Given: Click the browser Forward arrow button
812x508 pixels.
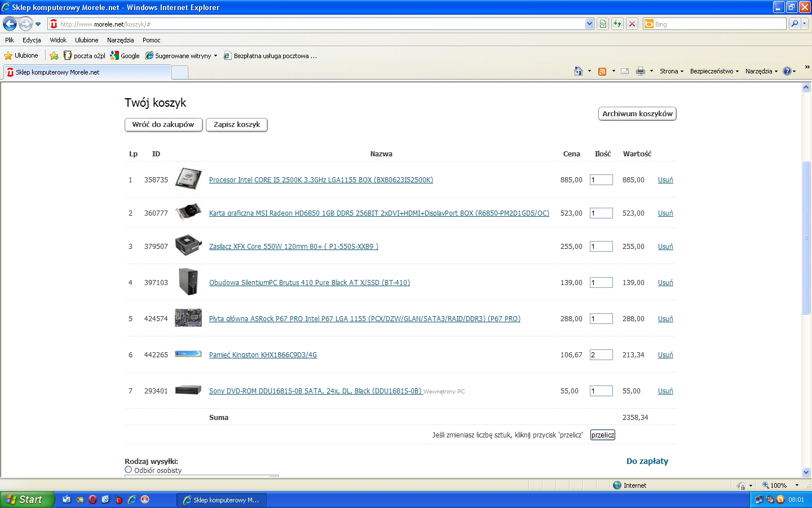Looking at the screenshot, I should (25, 24).
